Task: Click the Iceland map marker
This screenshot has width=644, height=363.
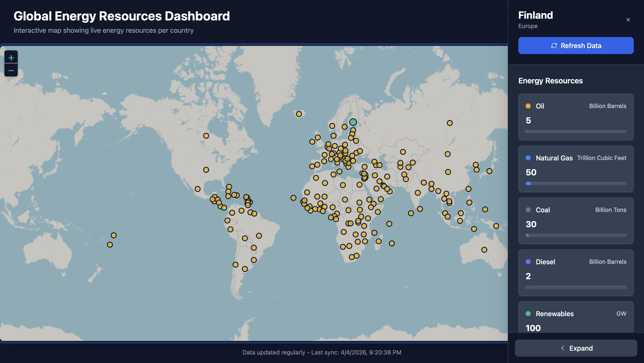Action: pos(299,114)
